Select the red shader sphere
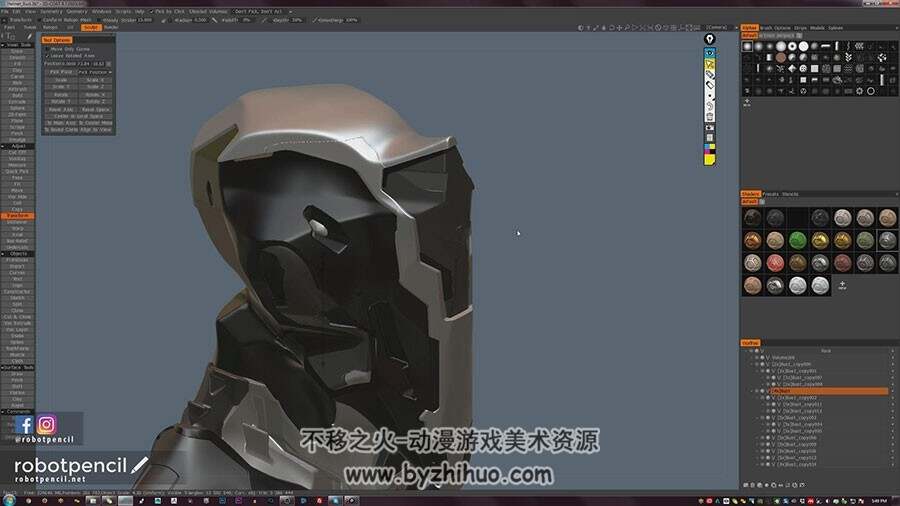Screen dimensions: 900x506 pos(775,263)
